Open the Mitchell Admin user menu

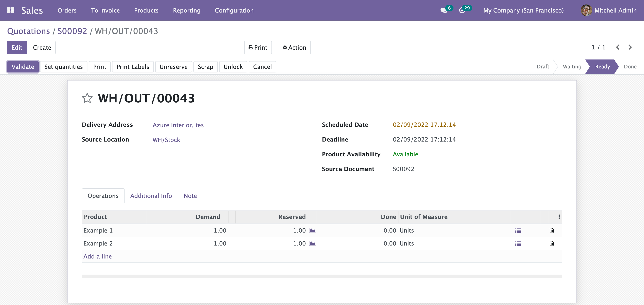(x=608, y=11)
